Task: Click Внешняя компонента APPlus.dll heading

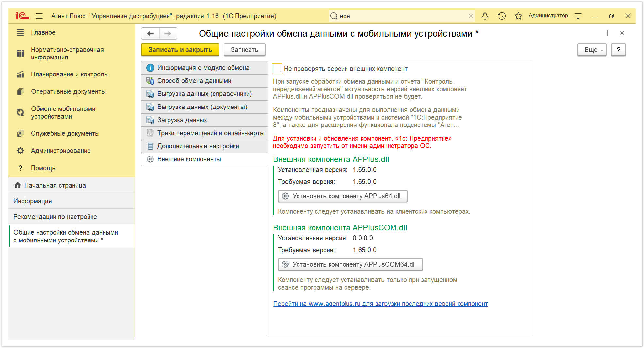Action: pyautogui.click(x=331, y=159)
